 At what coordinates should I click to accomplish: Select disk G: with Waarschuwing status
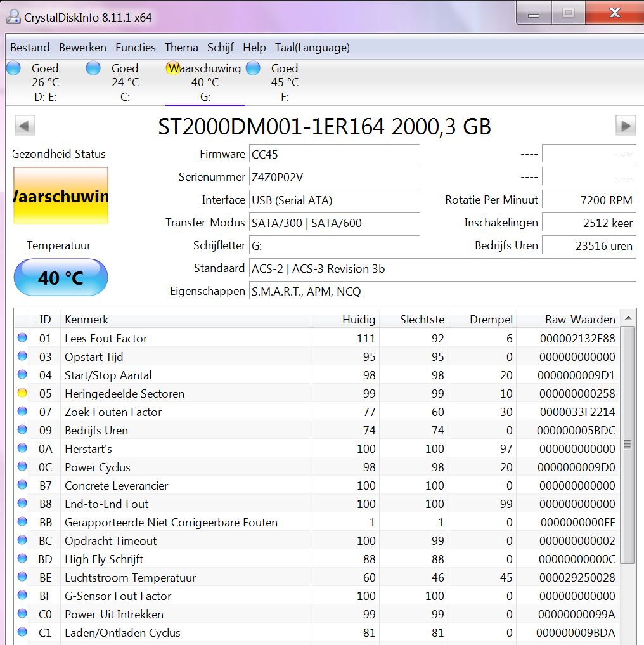(205, 82)
